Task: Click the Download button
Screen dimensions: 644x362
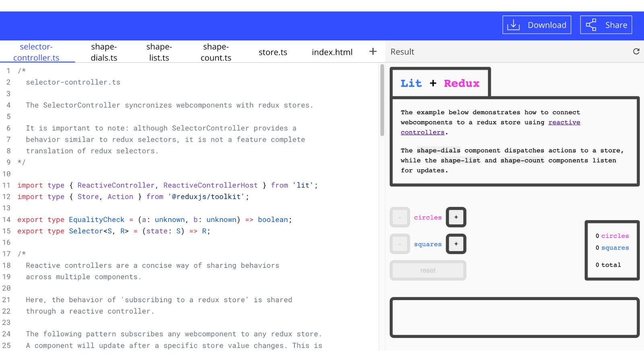Action: [x=537, y=25]
